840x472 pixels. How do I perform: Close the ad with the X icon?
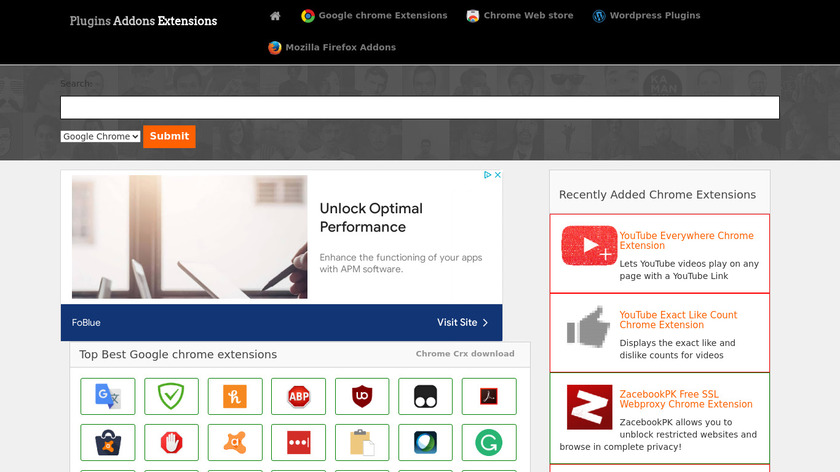(498, 175)
